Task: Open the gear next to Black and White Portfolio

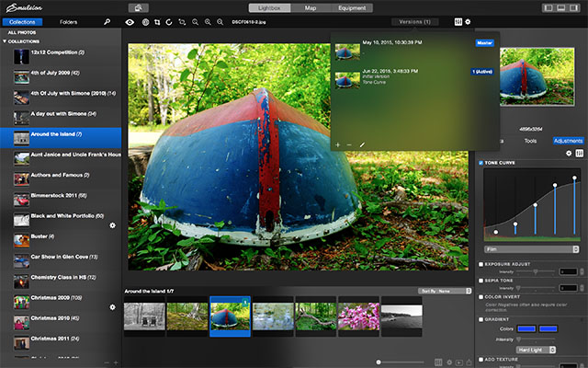Action: coord(112,225)
